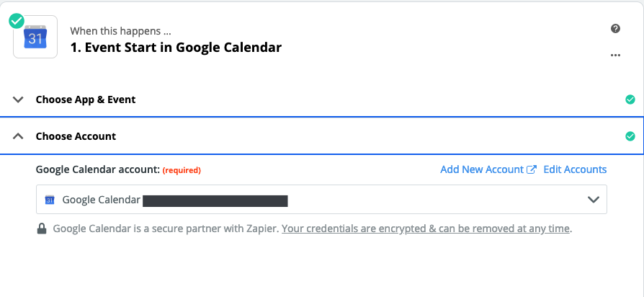
Task: Click the Add New Account link
Action: (482, 169)
